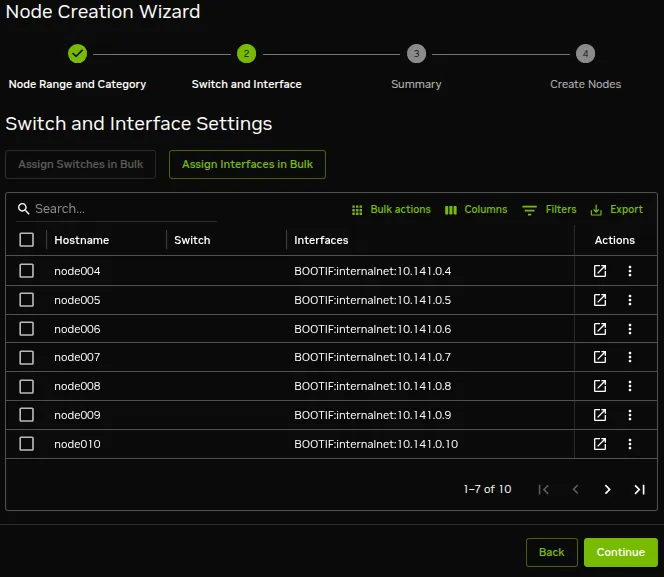The width and height of the screenshot is (664, 577).
Task: Open the Columns chooser
Action: click(476, 210)
